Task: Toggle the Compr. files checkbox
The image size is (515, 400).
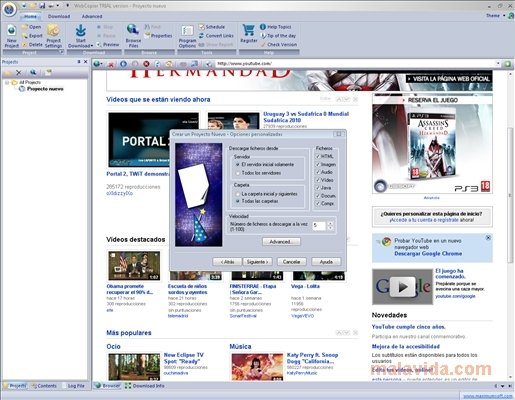Action: pyautogui.click(x=318, y=203)
